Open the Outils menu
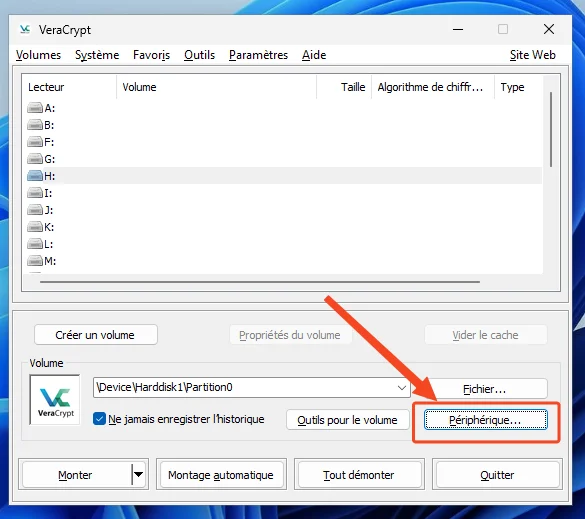This screenshot has height=519, width=585. (199, 55)
